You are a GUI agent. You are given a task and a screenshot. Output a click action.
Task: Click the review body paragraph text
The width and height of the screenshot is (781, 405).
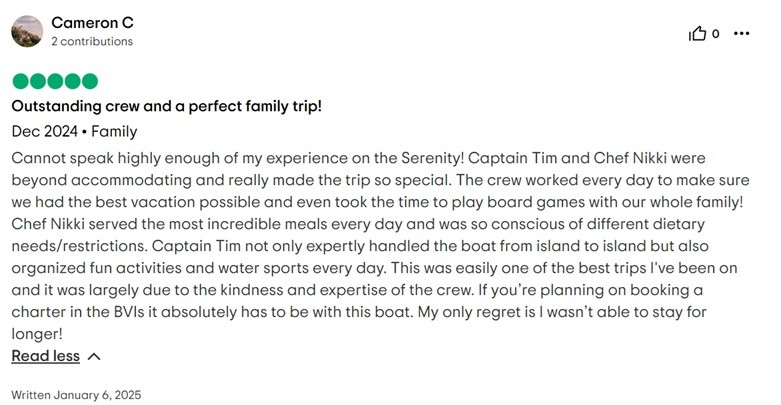(380, 246)
